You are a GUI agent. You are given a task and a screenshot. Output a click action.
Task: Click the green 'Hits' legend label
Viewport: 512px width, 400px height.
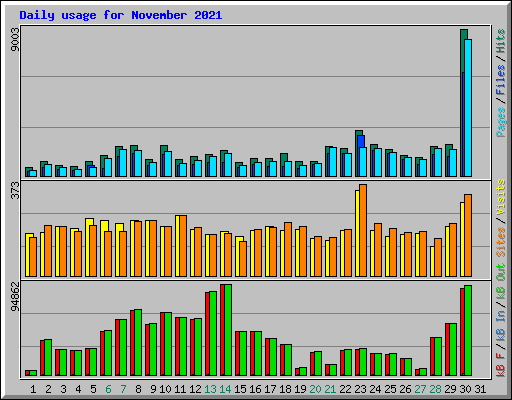pos(500,41)
